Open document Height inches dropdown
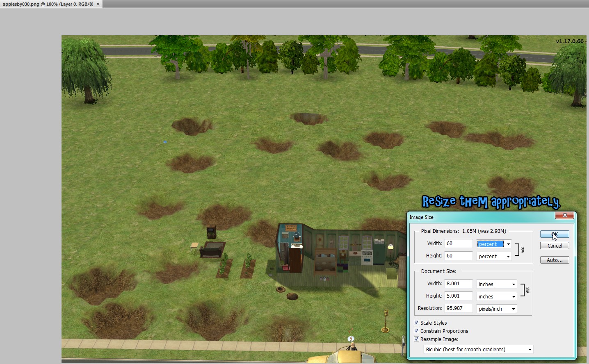Image resolution: width=589 pixels, height=364 pixels. point(496,296)
